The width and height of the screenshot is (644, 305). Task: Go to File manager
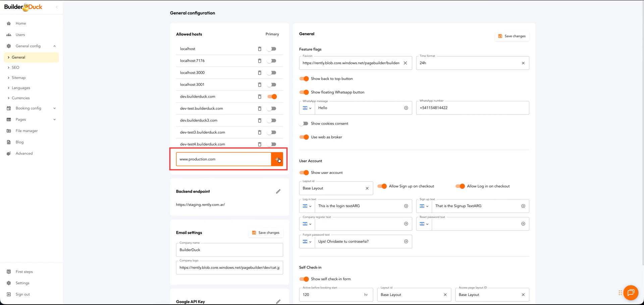(x=26, y=131)
